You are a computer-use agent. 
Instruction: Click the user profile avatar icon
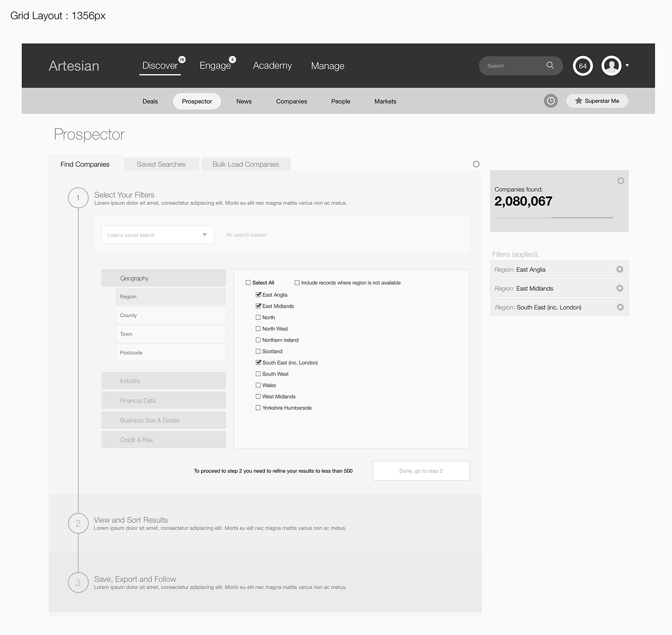pos(611,66)
